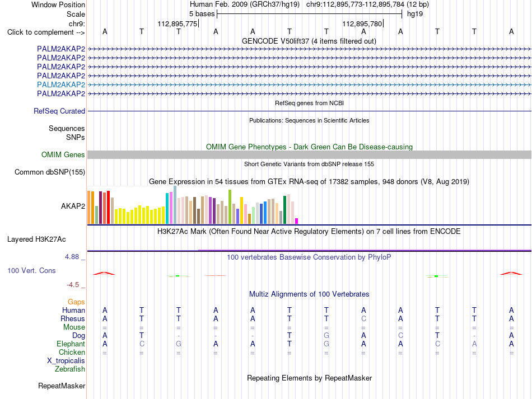Image resolution: width=532 pixels, height=399 pixels.
Task: Open the OMIM Gene Phenotypes track title
Action: (309, 147)
